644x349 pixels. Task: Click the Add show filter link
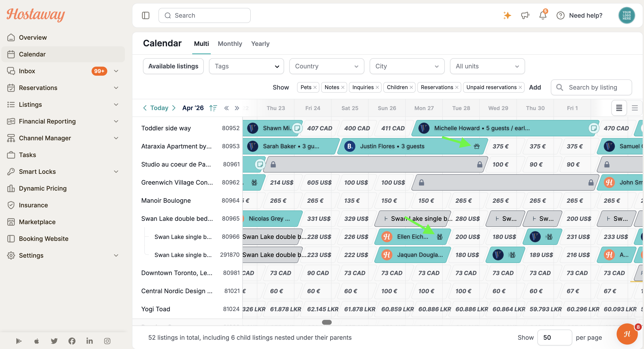pyautogui.click(x=535, y=87)
